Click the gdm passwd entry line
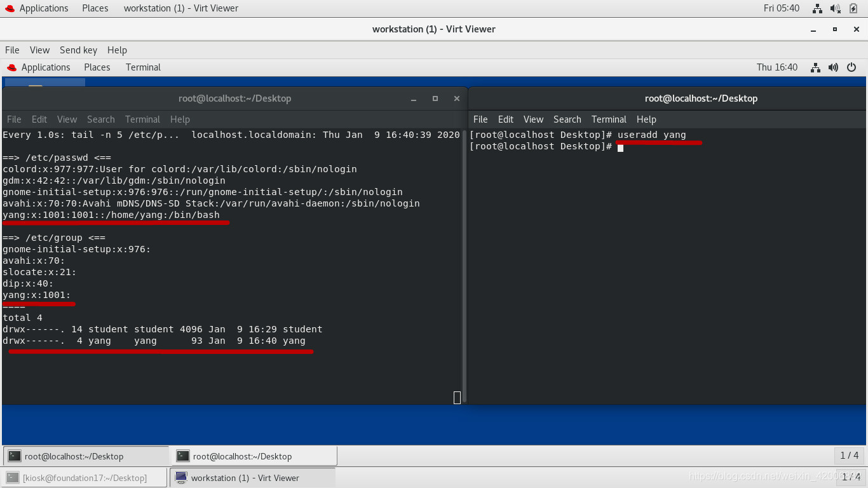868x488 pixels. [114, 180]
